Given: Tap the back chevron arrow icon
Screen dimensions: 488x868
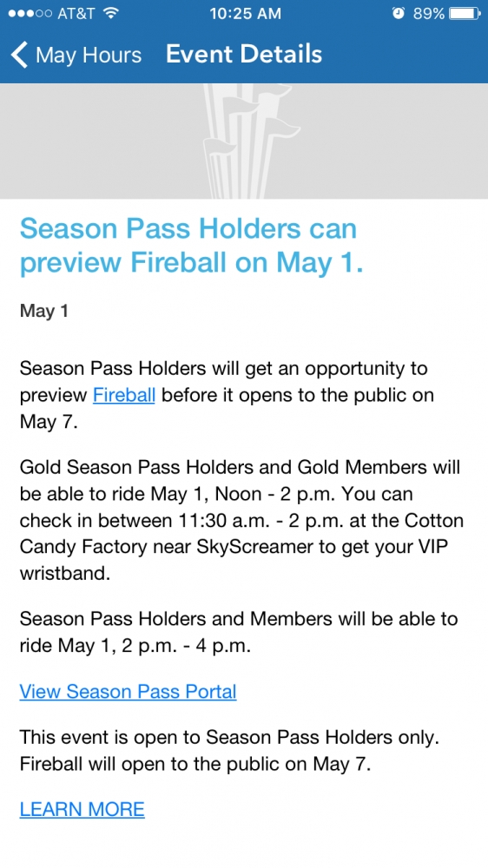Looking at the screenshot, I should pyautogui.click(x=19, y=55).
